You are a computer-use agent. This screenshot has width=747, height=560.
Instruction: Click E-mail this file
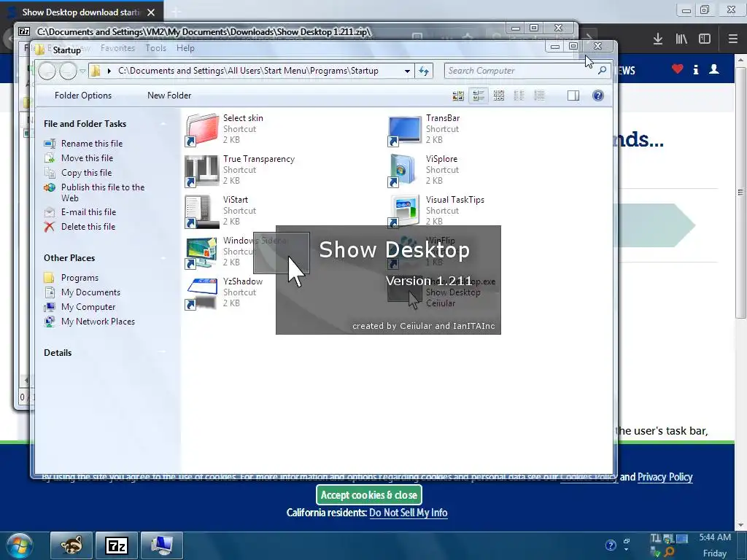88,212
